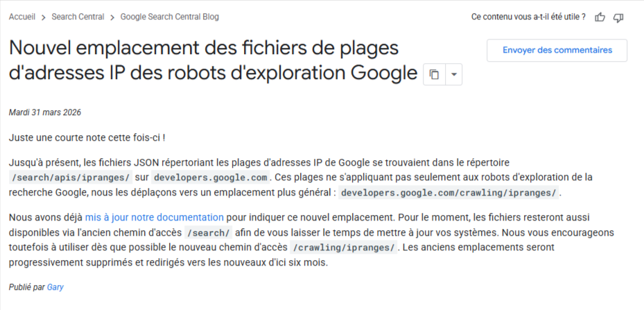Go to the Accueil breadcrumb
The image size is (644, 310).
point(22,17)
